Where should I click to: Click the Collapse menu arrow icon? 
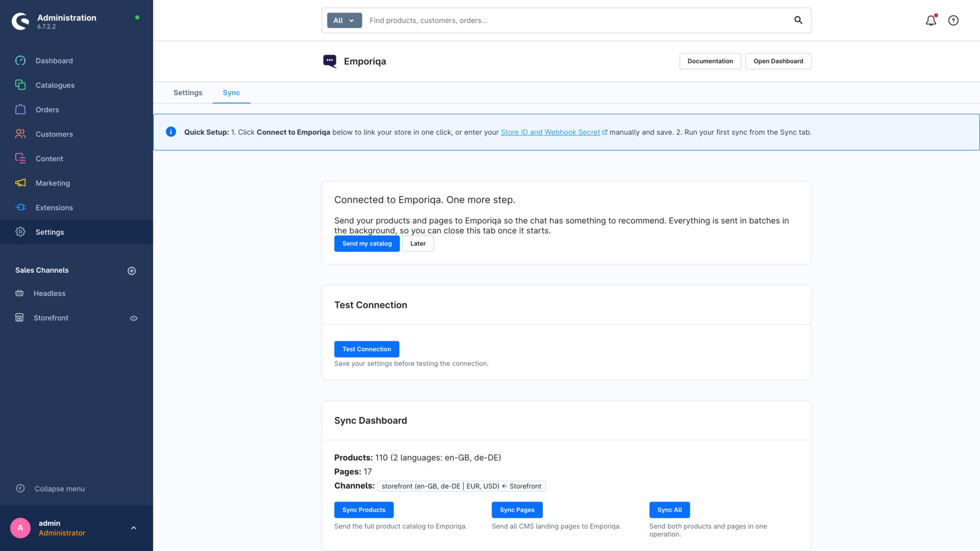tap(20, 488)
